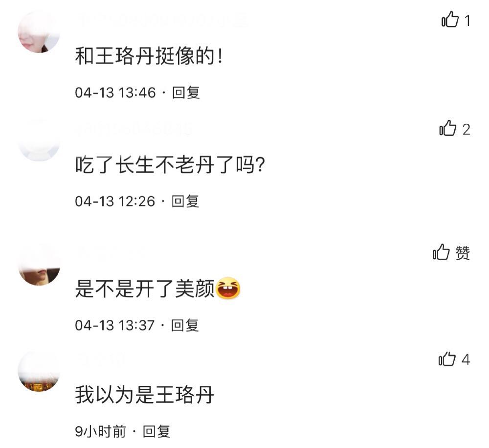Open avatar of '吃了长生不老丹了吗' commenter

pos(39,140)
